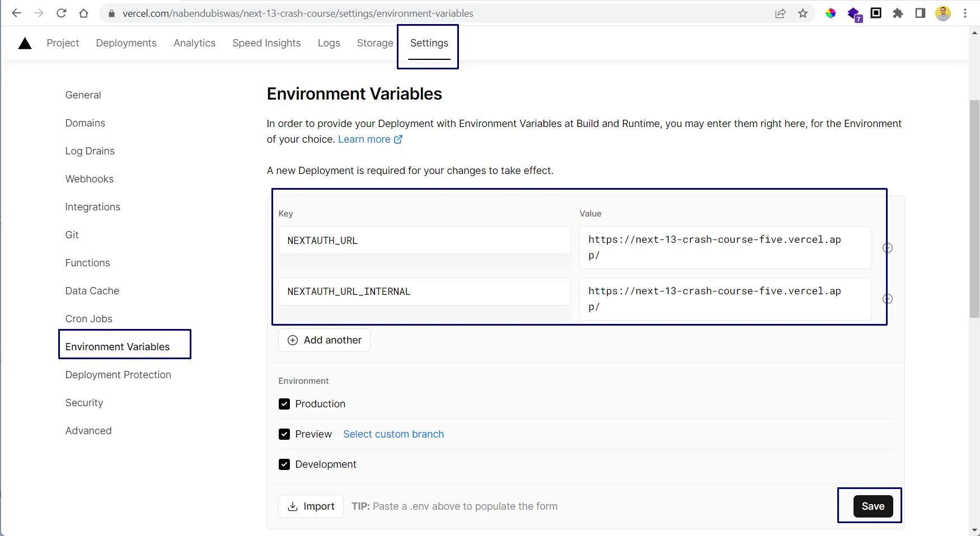Open Cron Jobs in sidebar
The height and width of the screenshot is (536, 980).
88,319
